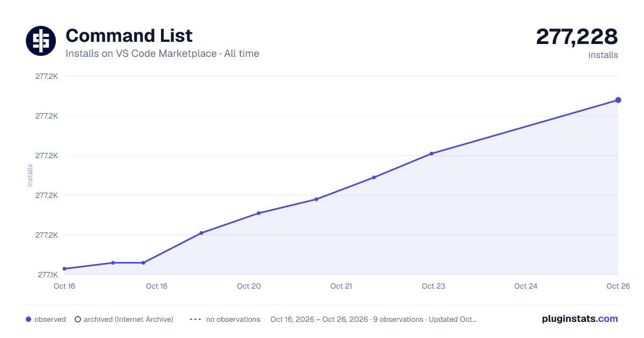Click the Oct 20 x-axis label
The image size is (644, 338).
point(249,286)
